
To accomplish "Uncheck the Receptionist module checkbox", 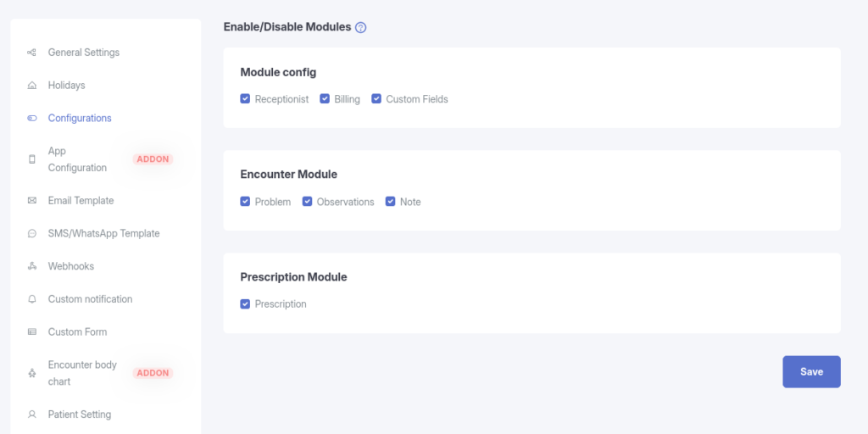I will (x=246, y=99).
